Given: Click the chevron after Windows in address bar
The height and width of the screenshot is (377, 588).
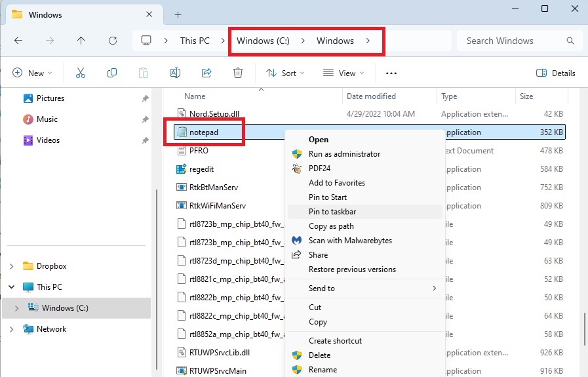Looking at the screenshot, I should pyautogui.click(x=368, y=41).
